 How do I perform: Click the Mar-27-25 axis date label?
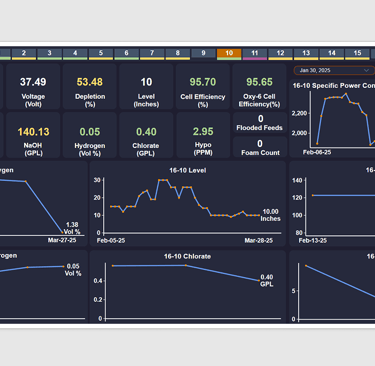point(62,240)
